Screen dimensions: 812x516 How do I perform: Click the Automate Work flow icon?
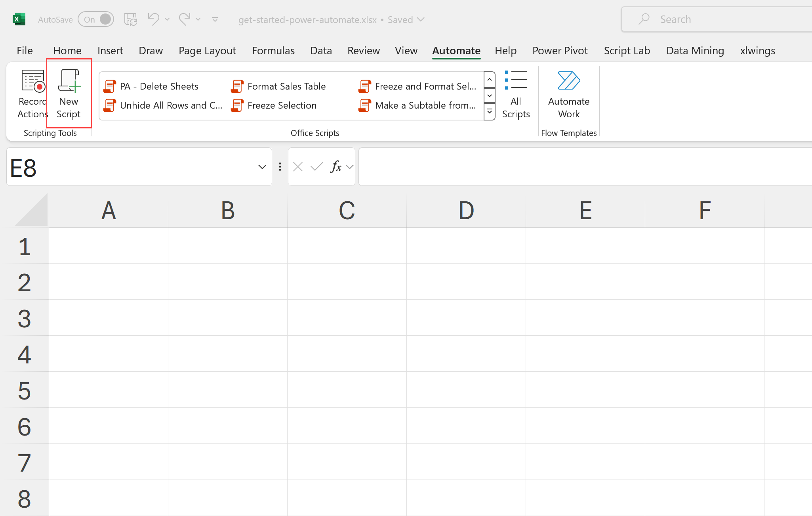click(x=569, y=81)
